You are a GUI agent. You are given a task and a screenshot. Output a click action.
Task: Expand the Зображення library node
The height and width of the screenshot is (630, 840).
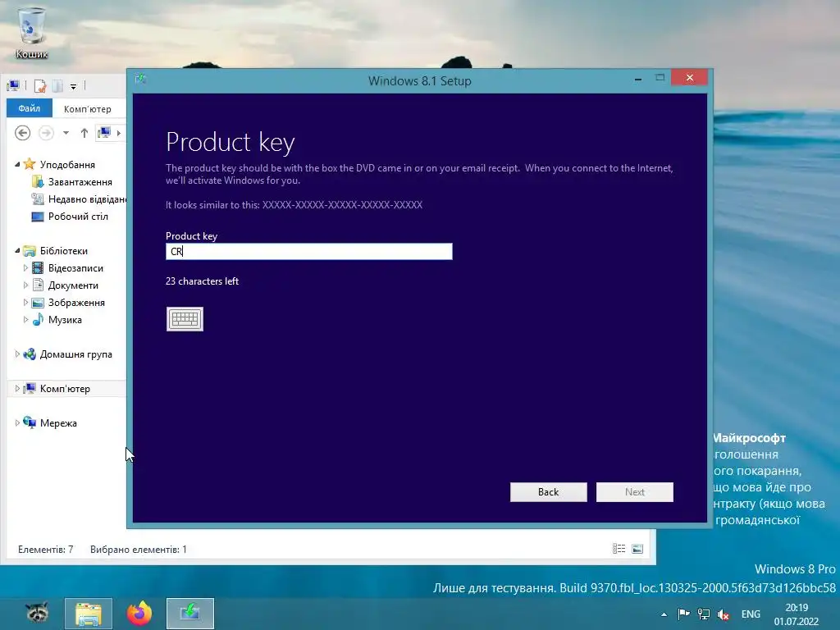pyautogui.click(x=25, y=302)
